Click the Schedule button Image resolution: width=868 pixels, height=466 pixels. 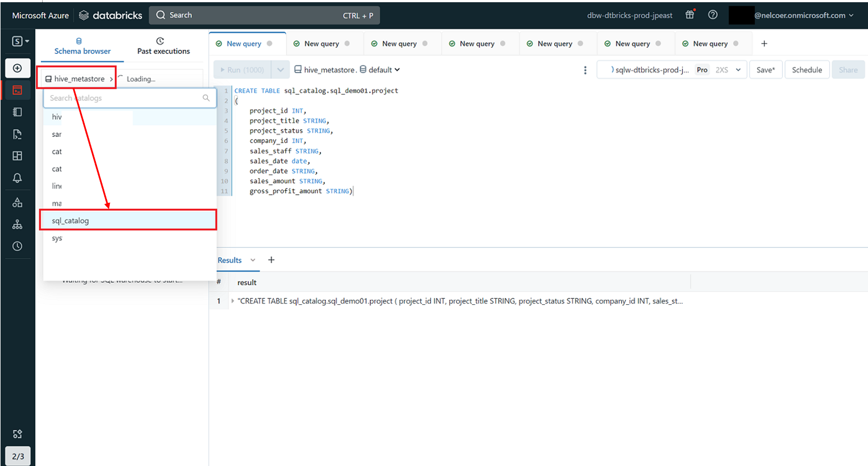point(806,70)
